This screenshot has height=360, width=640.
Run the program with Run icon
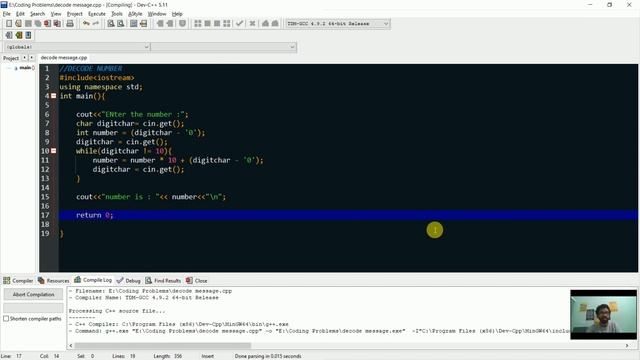tap(207, 24)
